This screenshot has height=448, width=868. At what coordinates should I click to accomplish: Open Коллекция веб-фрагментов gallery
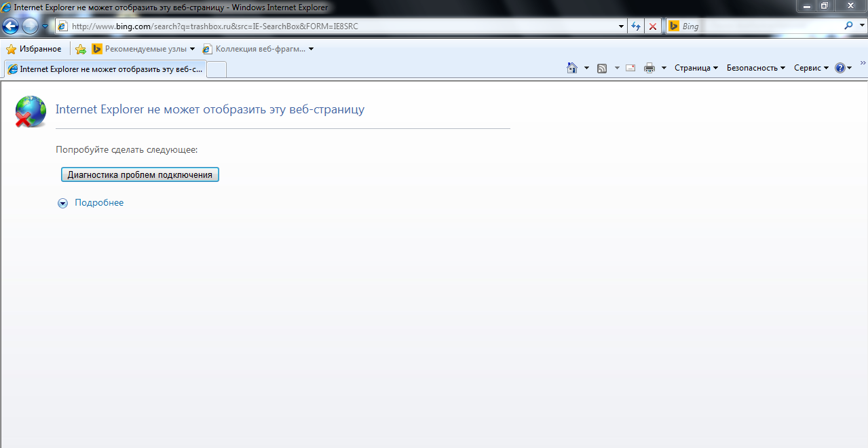tap(258, 49)
